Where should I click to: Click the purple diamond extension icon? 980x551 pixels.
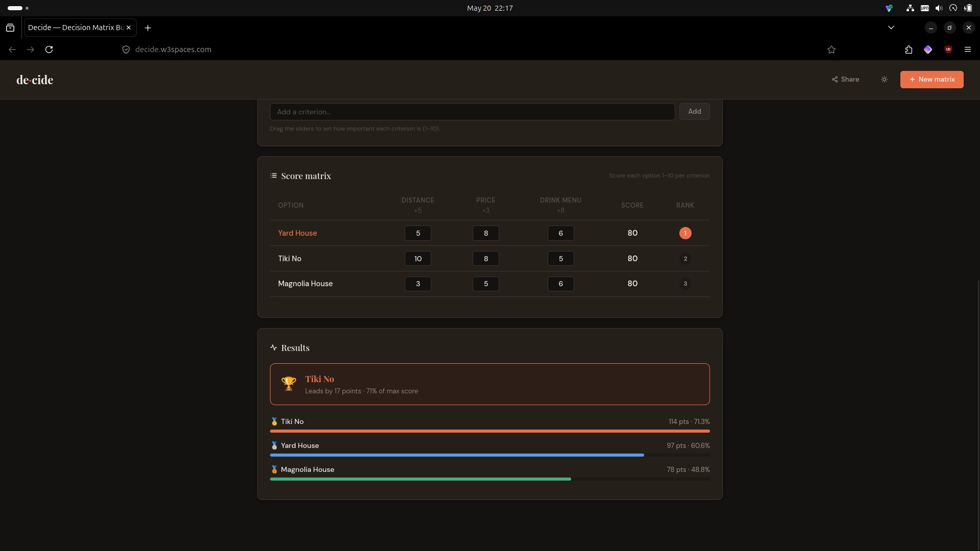pyautogui.click(x=928, y=49)
